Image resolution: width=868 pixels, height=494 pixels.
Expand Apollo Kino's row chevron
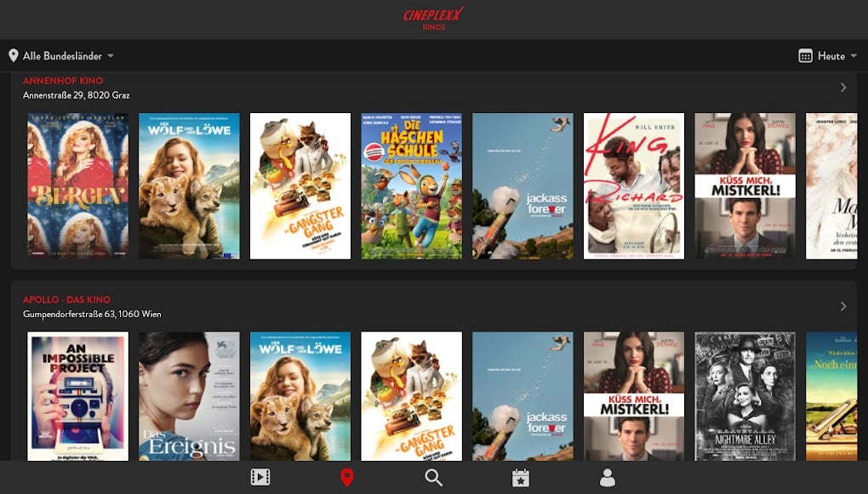[843, 306]
